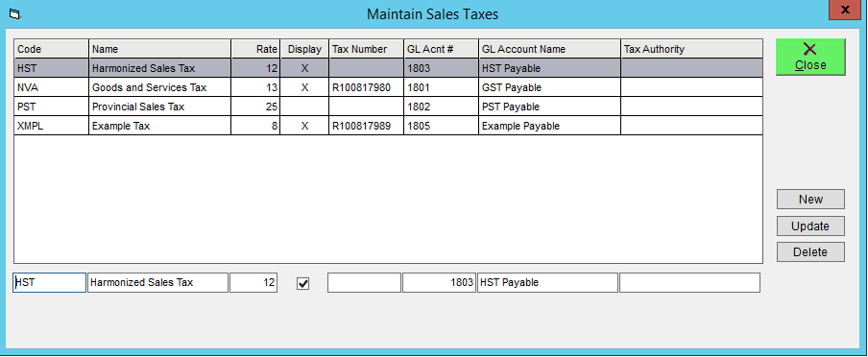Image resolution: width=868 pixels, height=357 pixels.
Task: Toggle the Display checkbox in edit row
Action: pos(302,283)
